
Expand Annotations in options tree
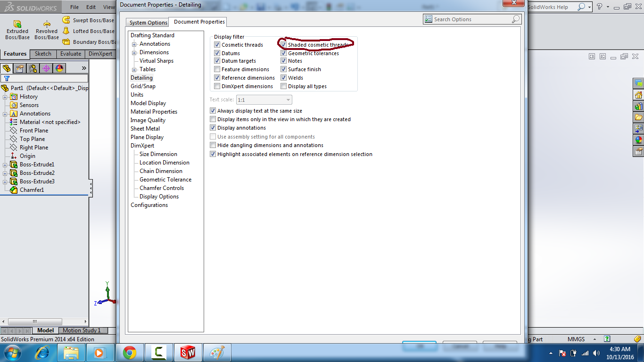pyautogui.click(x=134, y=44)
